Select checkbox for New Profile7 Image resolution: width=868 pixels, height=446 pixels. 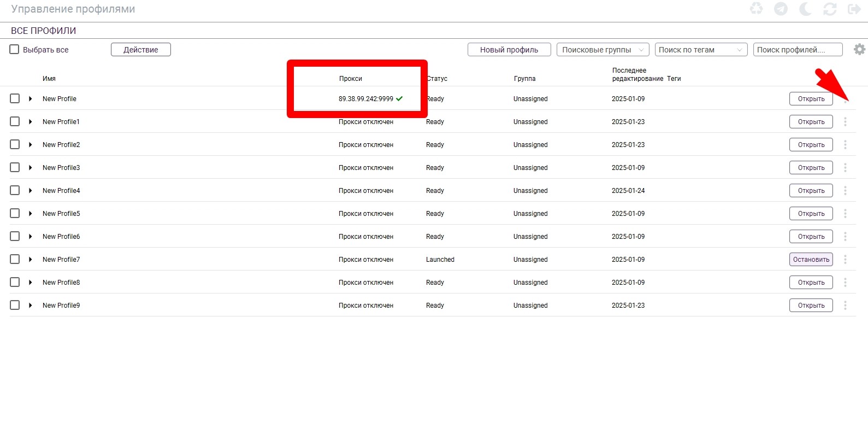(15, 259)
